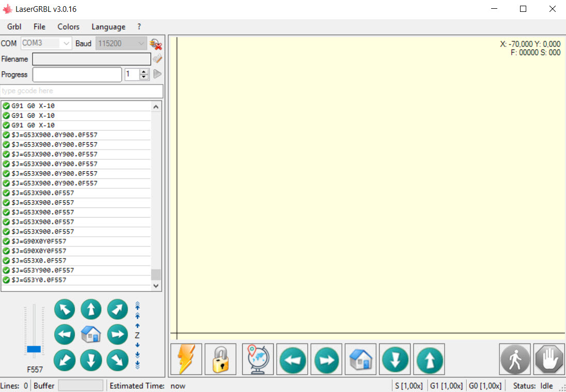Viewport: 566px width, 392px height.
Task: Click the type gcode here input field
Action: (x=82, y=91)
